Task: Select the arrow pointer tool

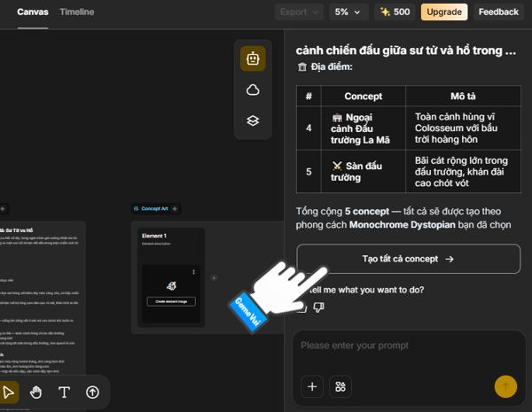Action: tap(9, 393)
